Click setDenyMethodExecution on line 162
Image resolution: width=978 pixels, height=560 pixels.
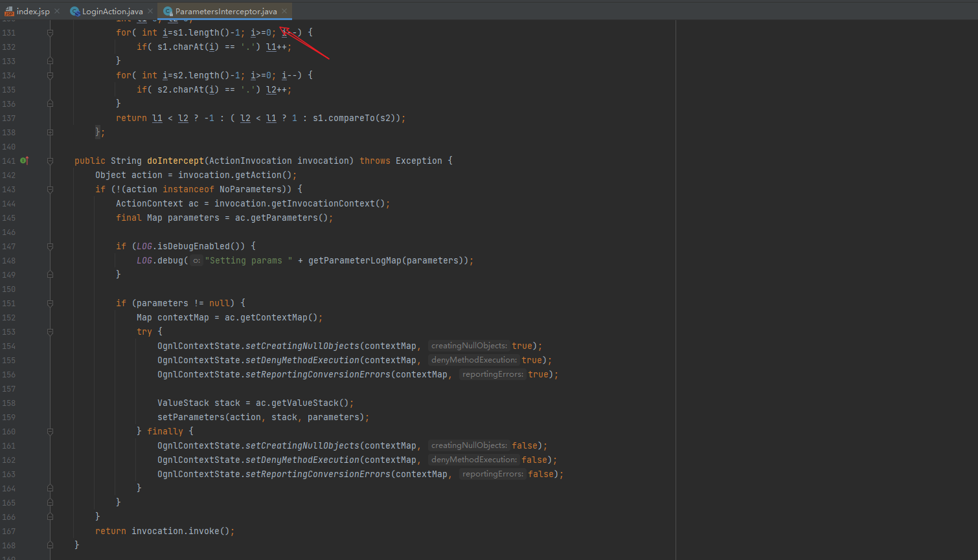click(302, 460)
